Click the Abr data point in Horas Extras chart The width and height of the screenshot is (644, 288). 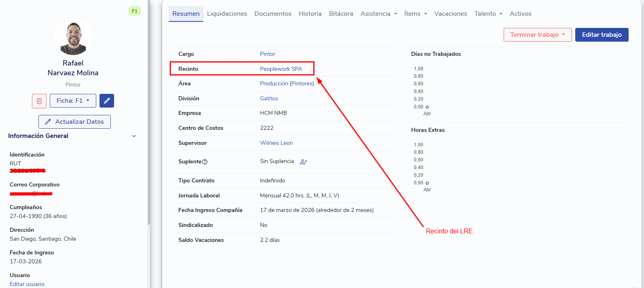tap(427, 183)
